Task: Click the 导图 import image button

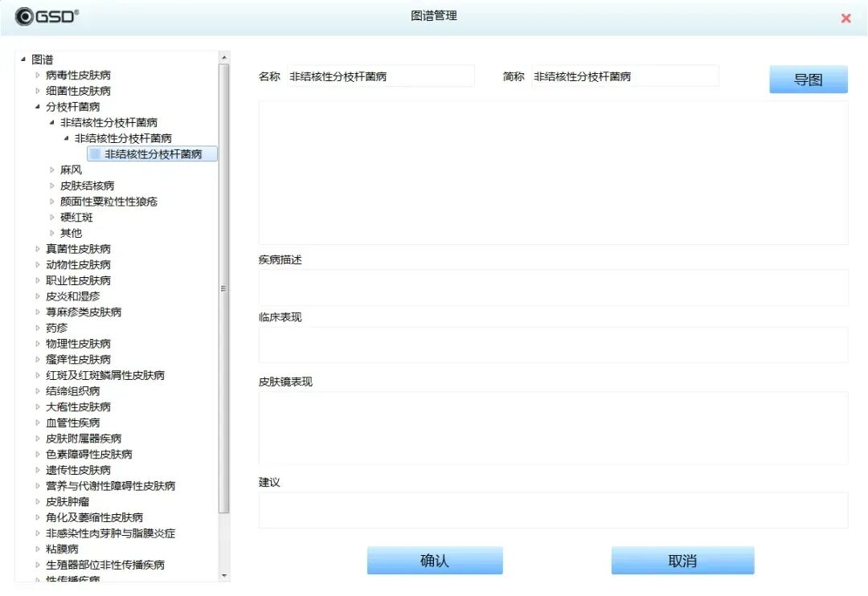Action: [x=808, y=79]
